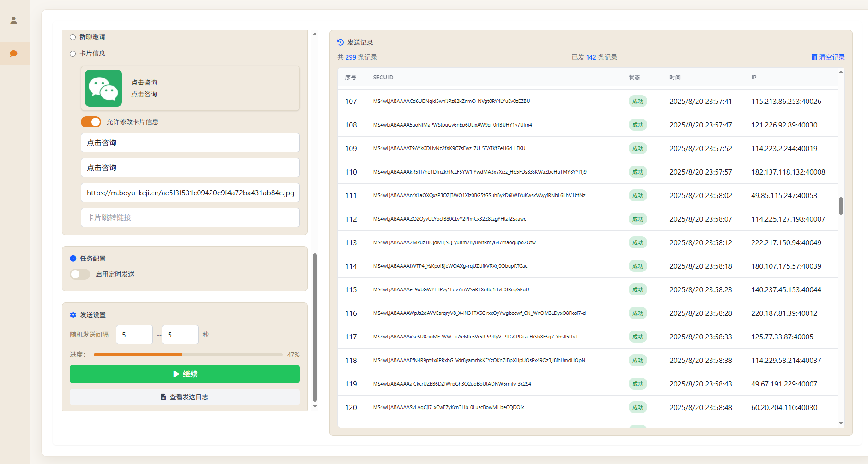868x464 pixels.
Task: Click the send settings gear icon
Action: click(x=73, y=315)
